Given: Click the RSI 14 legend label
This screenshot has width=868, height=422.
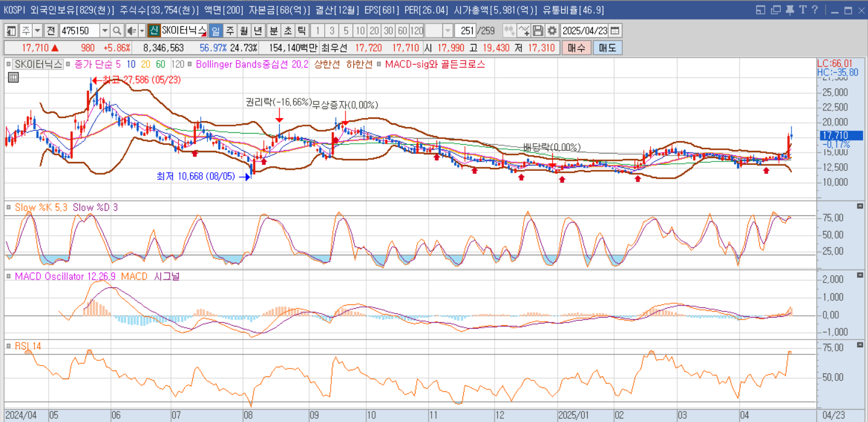Looking at the screenshot, I should (x=27, y=346).
